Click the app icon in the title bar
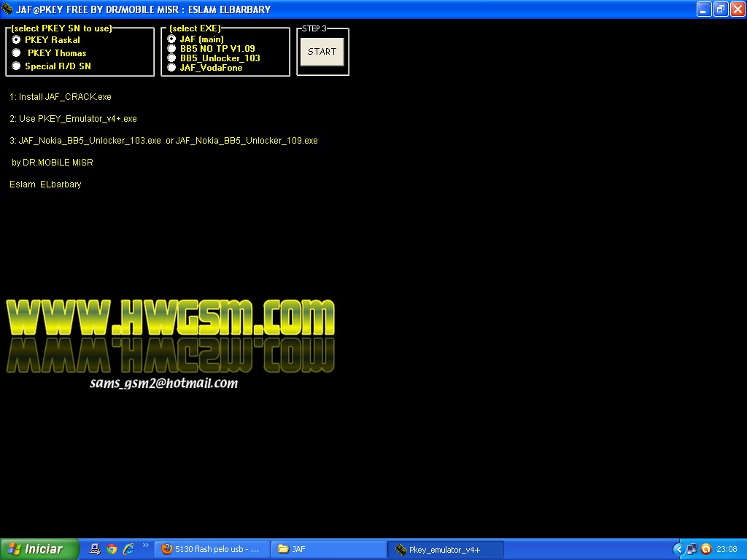 pos(7,9)
